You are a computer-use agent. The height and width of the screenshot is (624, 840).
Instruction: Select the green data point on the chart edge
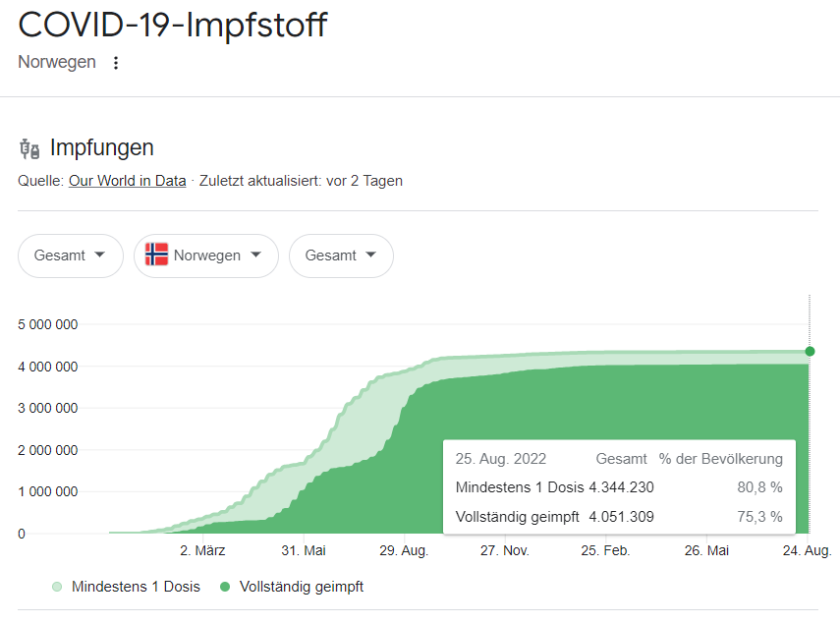pos(810,351)
